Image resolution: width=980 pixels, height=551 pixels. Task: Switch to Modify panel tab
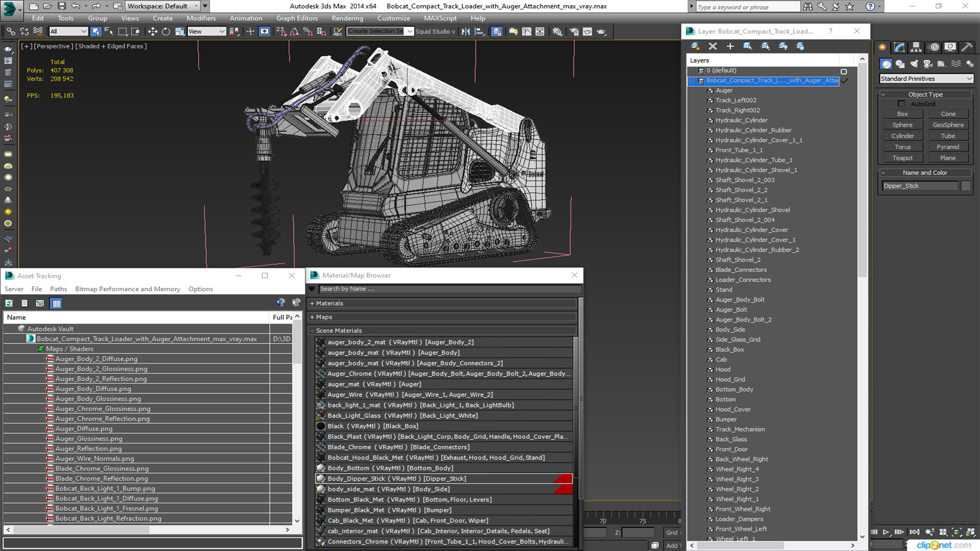(899, 47)
